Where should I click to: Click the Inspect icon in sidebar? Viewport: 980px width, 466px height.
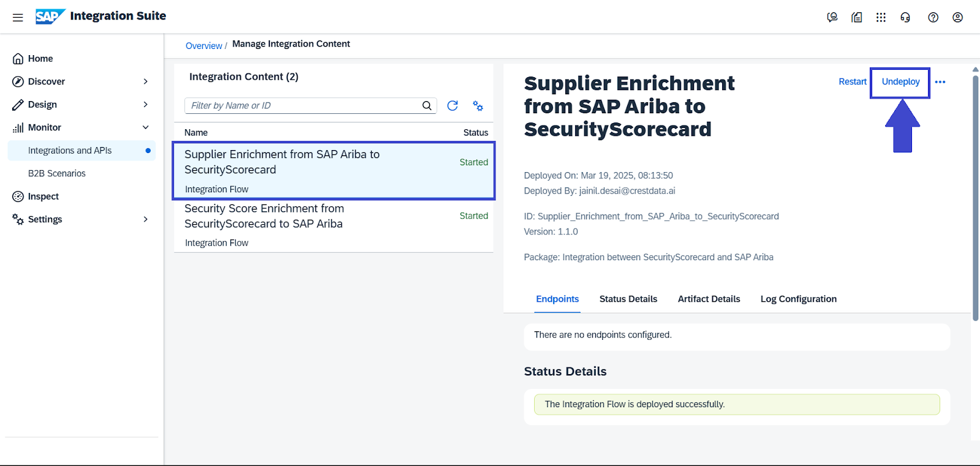click(18, 197)
